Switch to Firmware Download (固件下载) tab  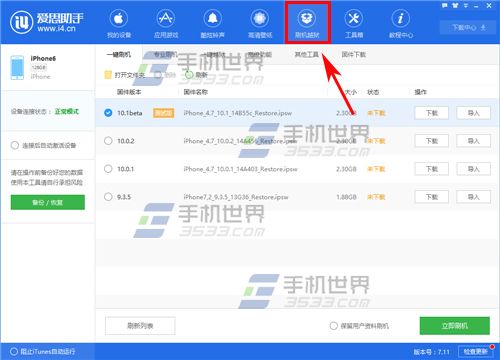353,54
